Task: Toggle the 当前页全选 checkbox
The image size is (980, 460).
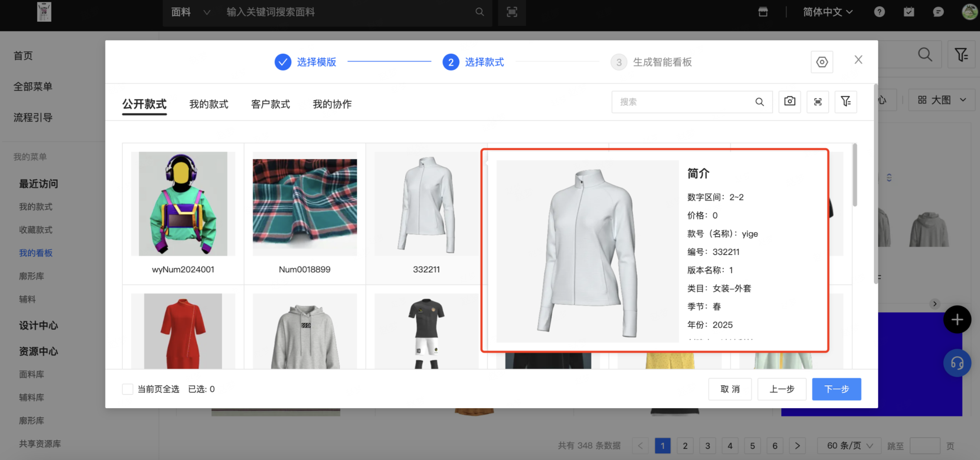Action: 127,389
